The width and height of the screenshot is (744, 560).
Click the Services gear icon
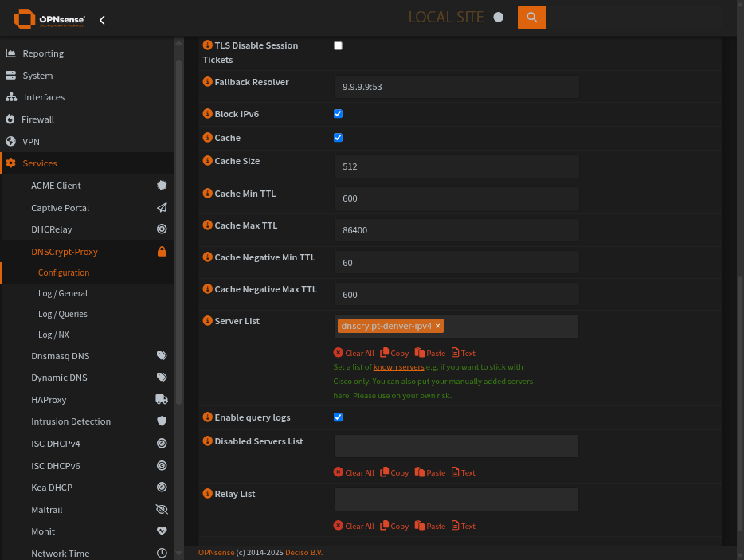pos(11,163)
